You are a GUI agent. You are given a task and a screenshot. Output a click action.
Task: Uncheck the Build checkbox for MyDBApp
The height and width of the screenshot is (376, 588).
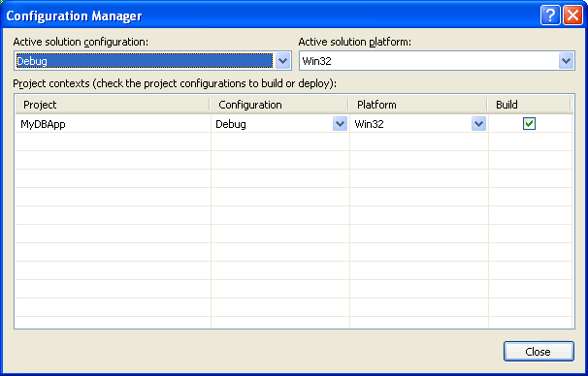pyautogui.click(x=529, y=124)
